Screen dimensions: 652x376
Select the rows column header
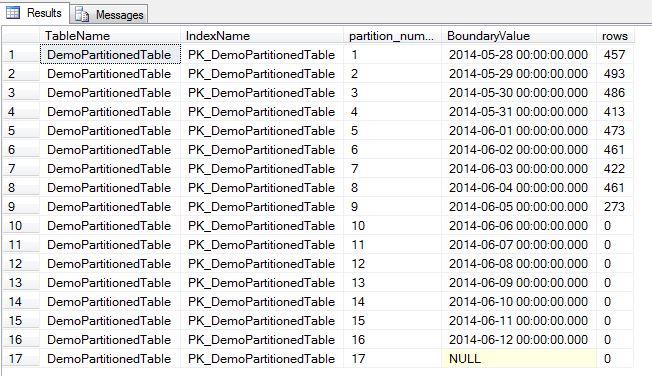coord(615,36)
